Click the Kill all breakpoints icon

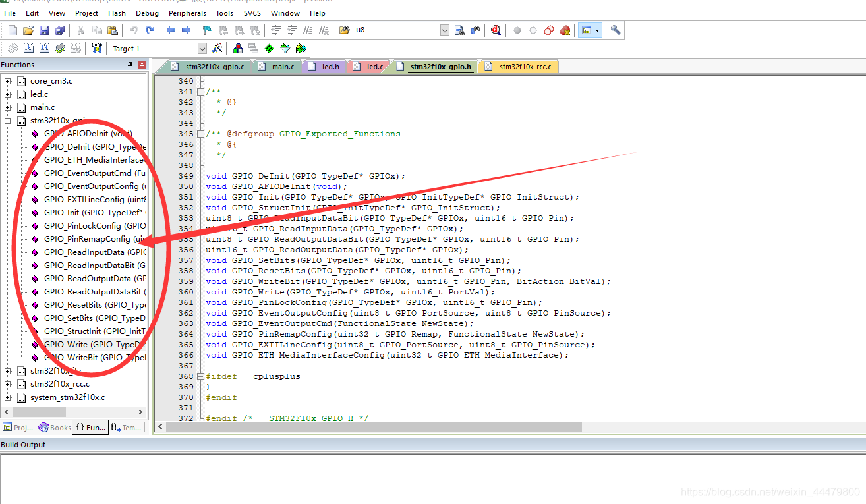coord(565,30)
